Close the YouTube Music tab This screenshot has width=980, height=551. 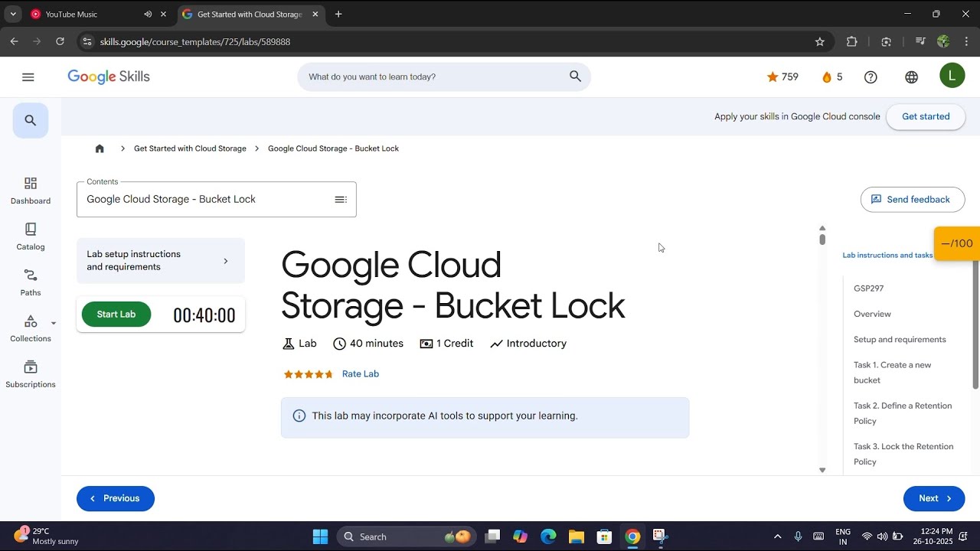163,14
